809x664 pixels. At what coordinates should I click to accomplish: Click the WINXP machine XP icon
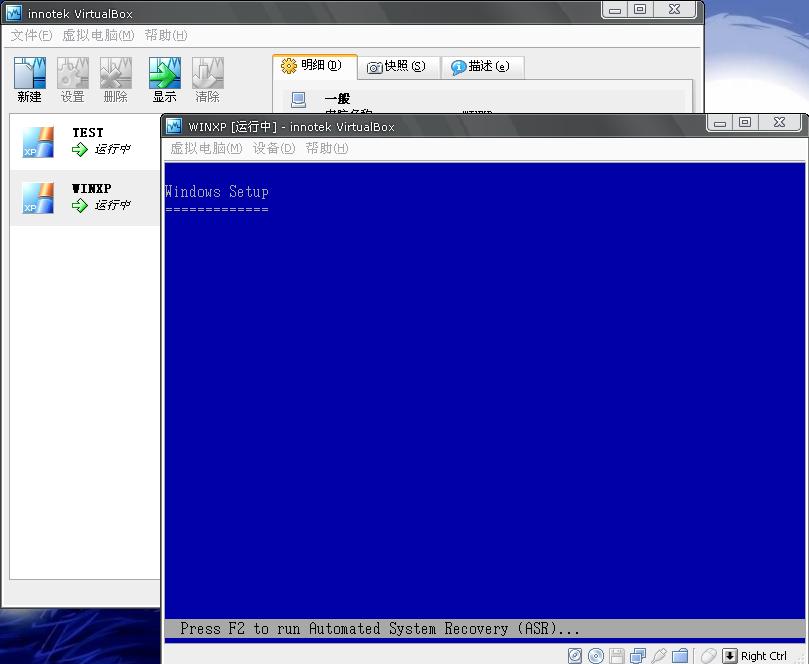point(38,198)
